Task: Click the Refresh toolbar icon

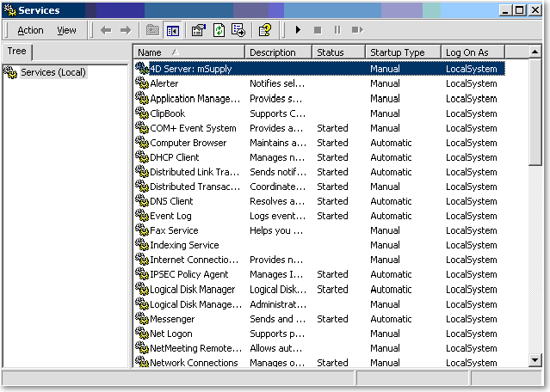Action: click(x=219, y=30)
